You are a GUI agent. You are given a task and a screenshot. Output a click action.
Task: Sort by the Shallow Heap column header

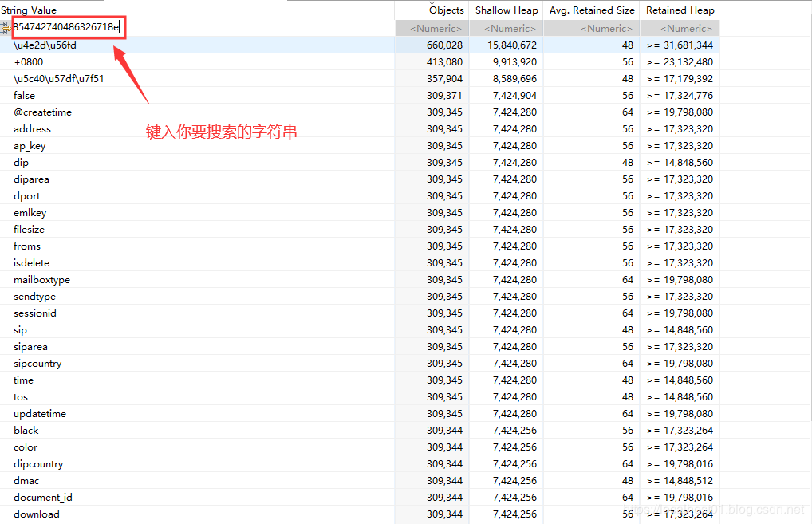(507, 10)
